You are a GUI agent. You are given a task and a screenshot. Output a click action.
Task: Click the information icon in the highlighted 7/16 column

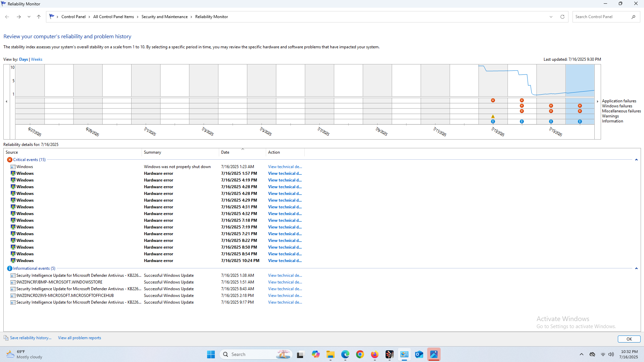pyautogui.click(x=580, y=121)
